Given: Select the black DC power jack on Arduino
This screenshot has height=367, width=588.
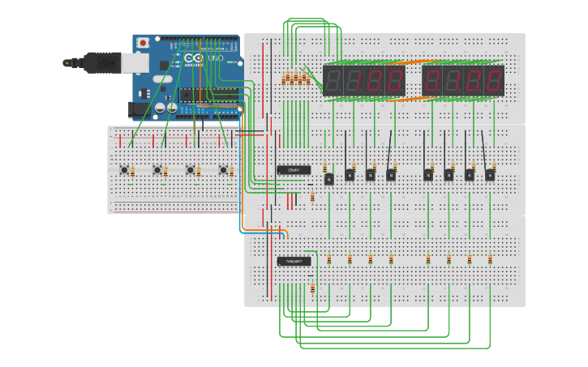Looking at the screenshot, I should [138, 109].
